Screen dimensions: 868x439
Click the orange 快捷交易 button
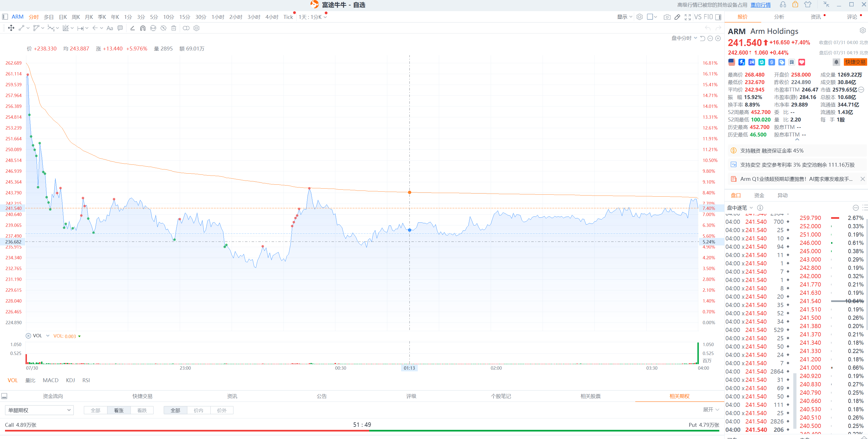tap(855, 62)
